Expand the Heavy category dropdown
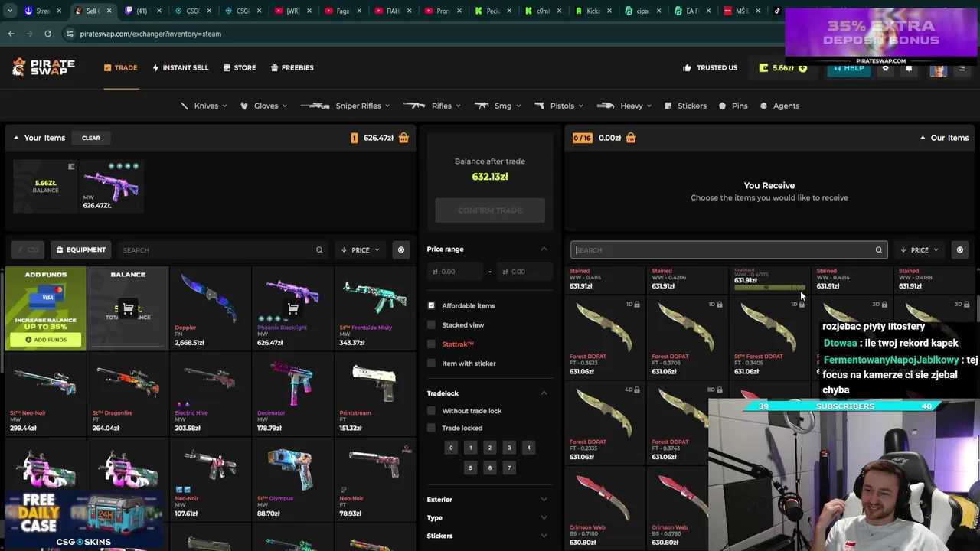 625,106
